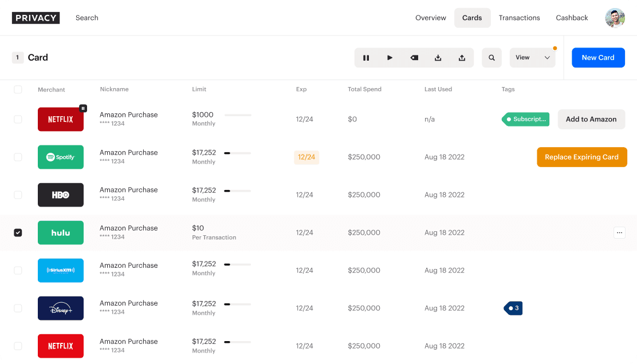Viewport: 637px width, 364px height.
Task: Click the pause badge on the Netflix card
Action: 83,108
